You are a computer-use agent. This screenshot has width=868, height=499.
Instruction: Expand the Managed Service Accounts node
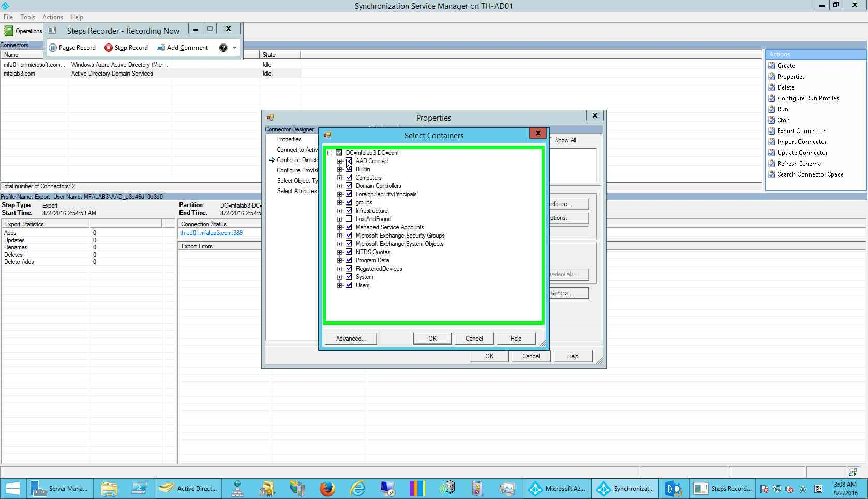[x=339, y=227]
